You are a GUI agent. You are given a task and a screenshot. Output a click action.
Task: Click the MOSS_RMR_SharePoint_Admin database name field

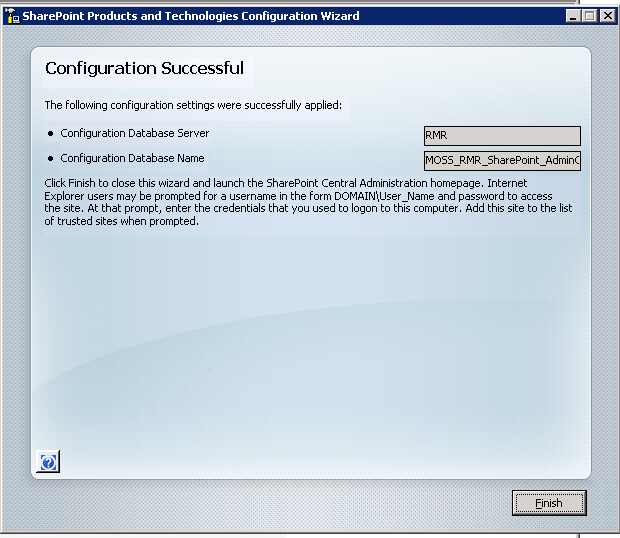point(502,160)
